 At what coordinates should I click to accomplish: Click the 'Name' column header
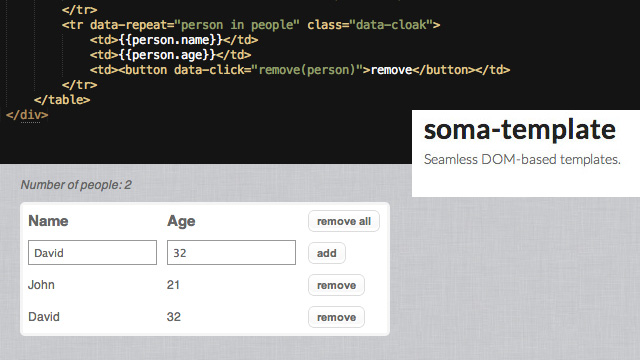[48, 221]
